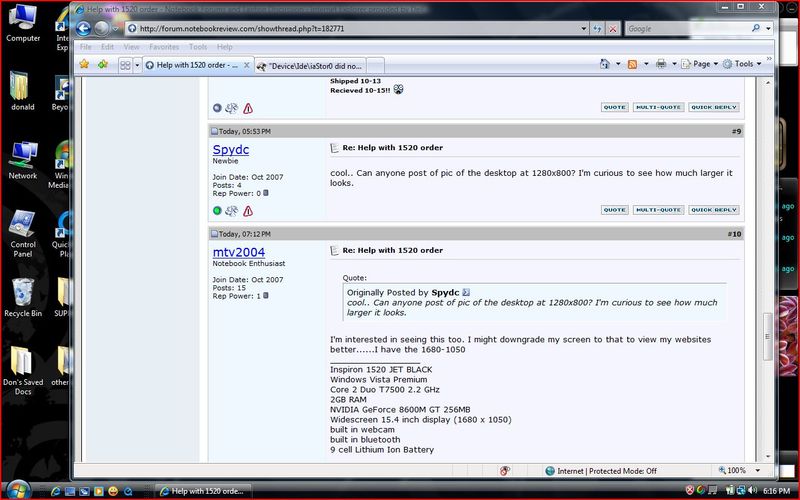Select the Computer desktop icon
The image size is (800, 500).
(23, 23)
